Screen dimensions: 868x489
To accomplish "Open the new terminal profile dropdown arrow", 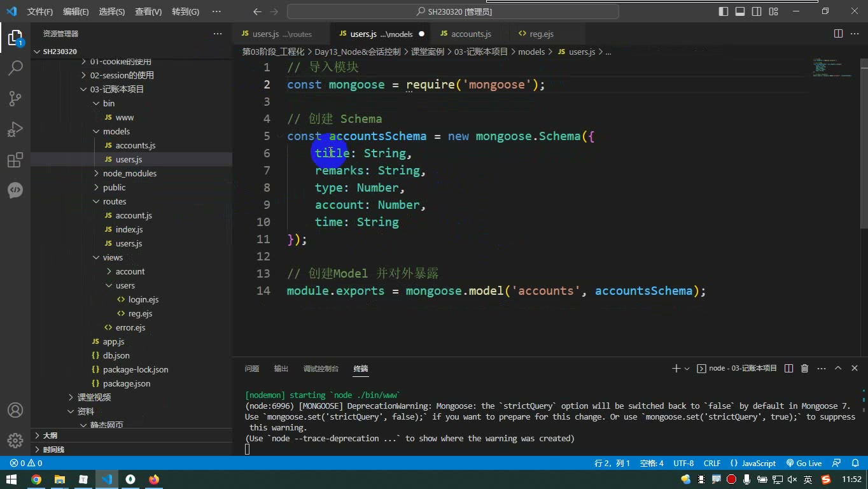I will pyautogui.click(x=687, y=369).
